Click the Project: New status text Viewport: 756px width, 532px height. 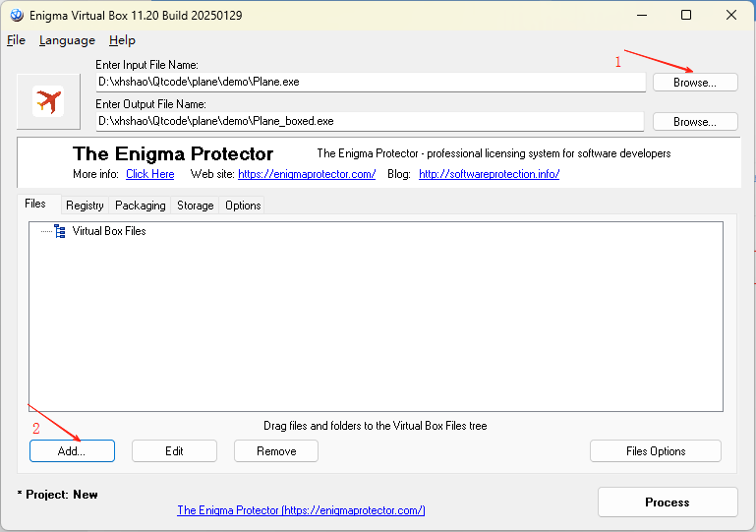click(x=58, y=495)
